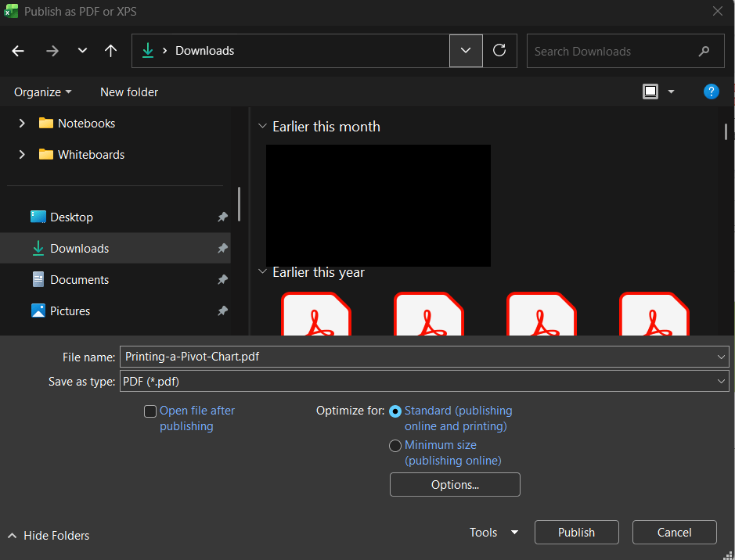
Task: Select the Standard optimization radio button
Action: (x=395, y=411)
